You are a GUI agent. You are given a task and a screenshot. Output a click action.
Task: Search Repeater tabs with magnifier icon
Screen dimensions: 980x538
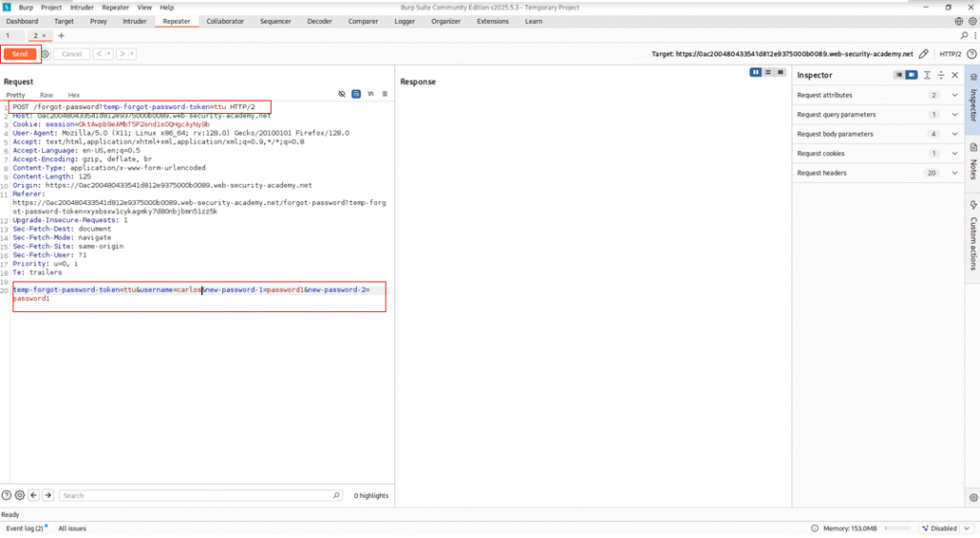(965, 35)
